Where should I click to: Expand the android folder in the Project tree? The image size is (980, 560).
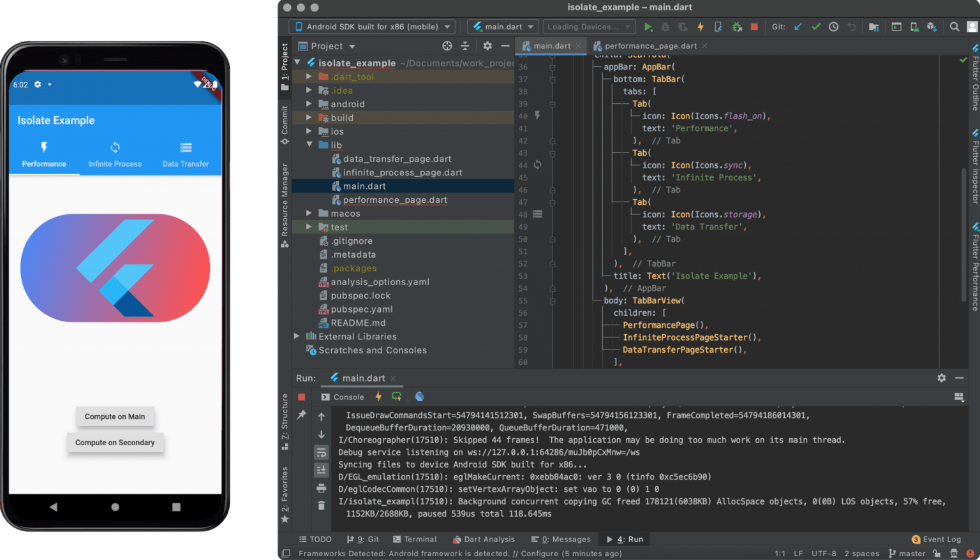click(309, 104)
